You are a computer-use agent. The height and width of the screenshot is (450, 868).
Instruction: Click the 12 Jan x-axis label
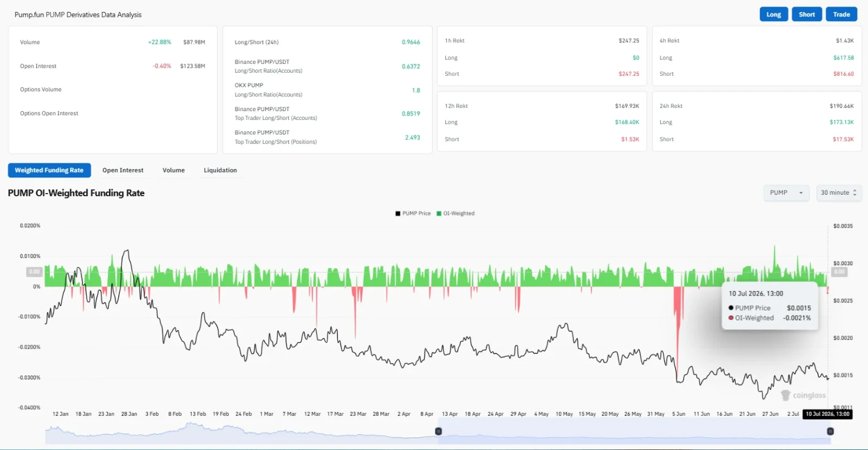(x=60, y=414)
